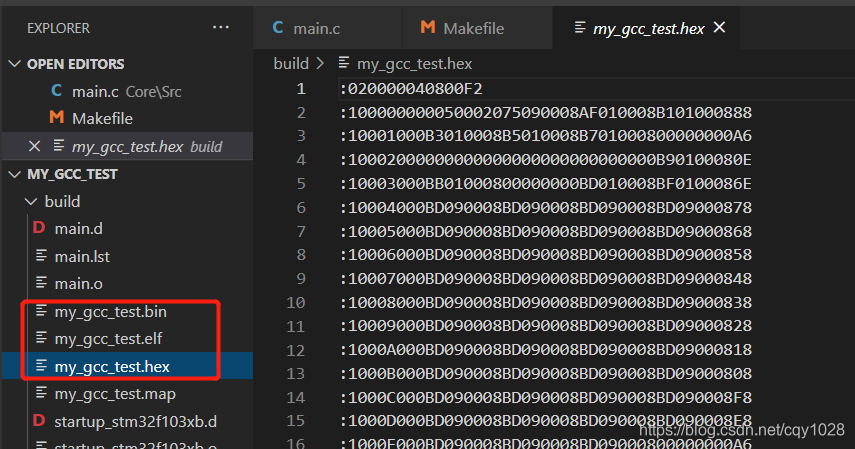This screenshot has width=855, height=449.
Task: Open my_gcc_test.elf file
Action: point(109,339)
